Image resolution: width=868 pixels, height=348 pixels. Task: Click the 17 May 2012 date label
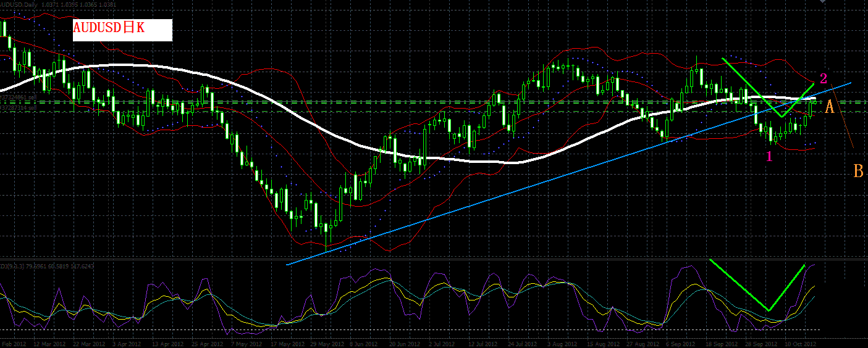(x=287, y=344)
